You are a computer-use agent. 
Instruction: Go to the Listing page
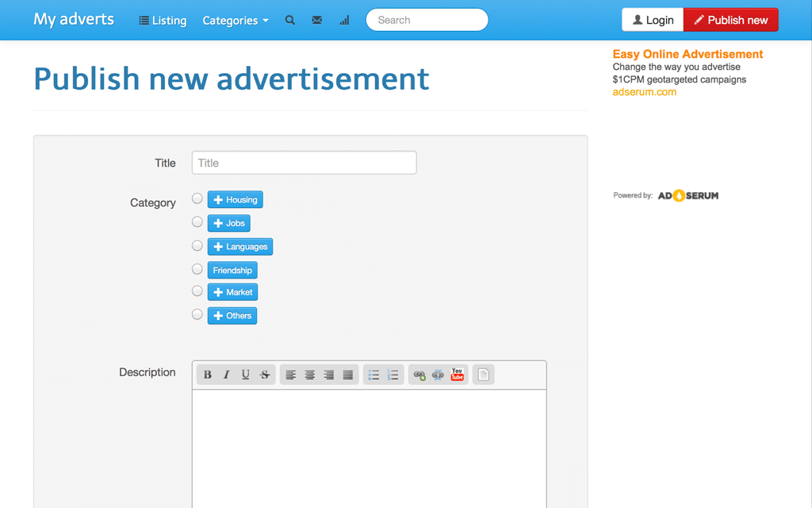pyautogui.click(x=163, y=21)
